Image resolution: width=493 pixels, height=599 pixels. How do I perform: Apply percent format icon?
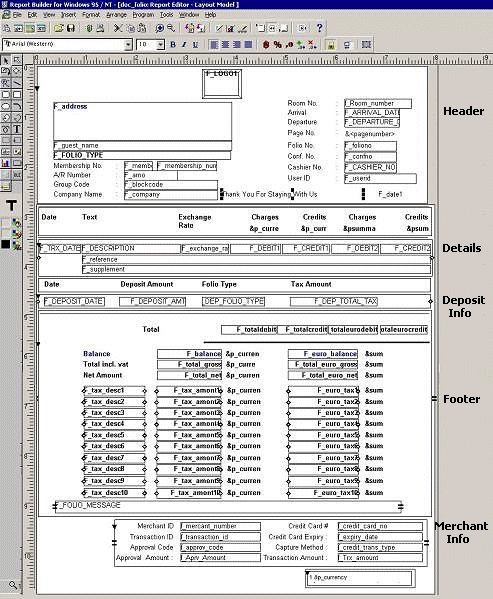[278, 45]
